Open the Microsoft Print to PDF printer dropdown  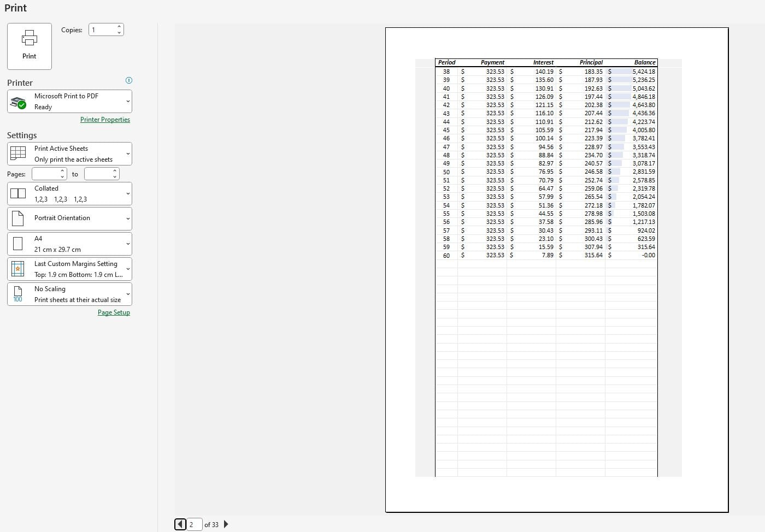click(127, 101)
